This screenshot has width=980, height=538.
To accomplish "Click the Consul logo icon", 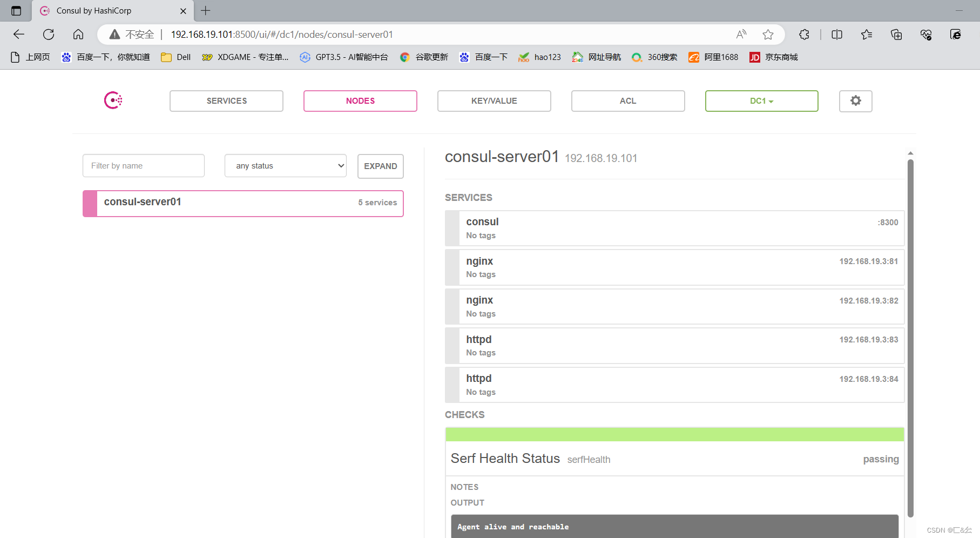I will pos(112,100).
